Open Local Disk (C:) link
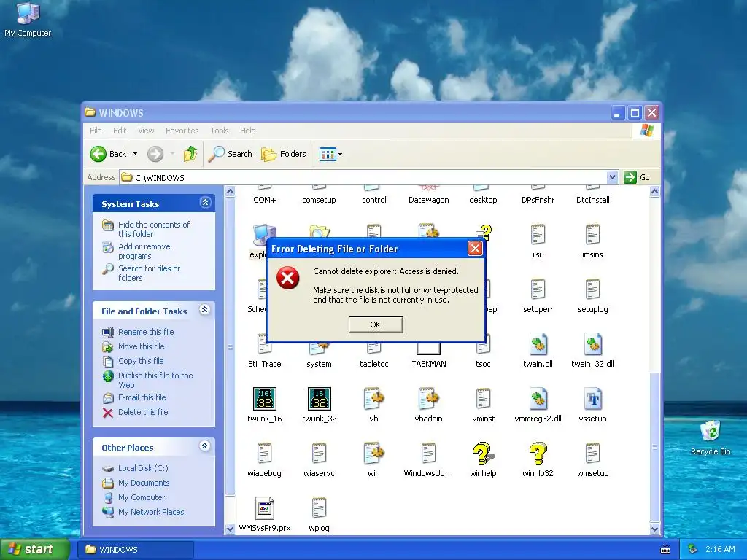The width and height of the screenshot is (747, 560). (x=143, y=468)
